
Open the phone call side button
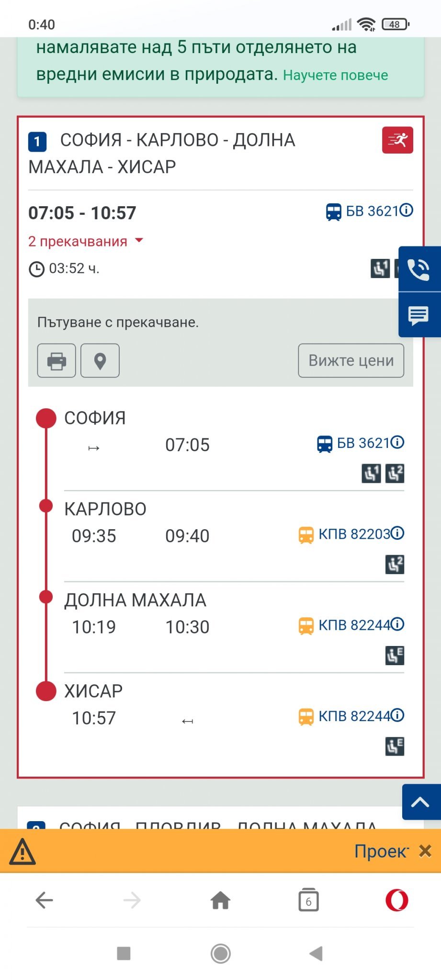(418, 269)
